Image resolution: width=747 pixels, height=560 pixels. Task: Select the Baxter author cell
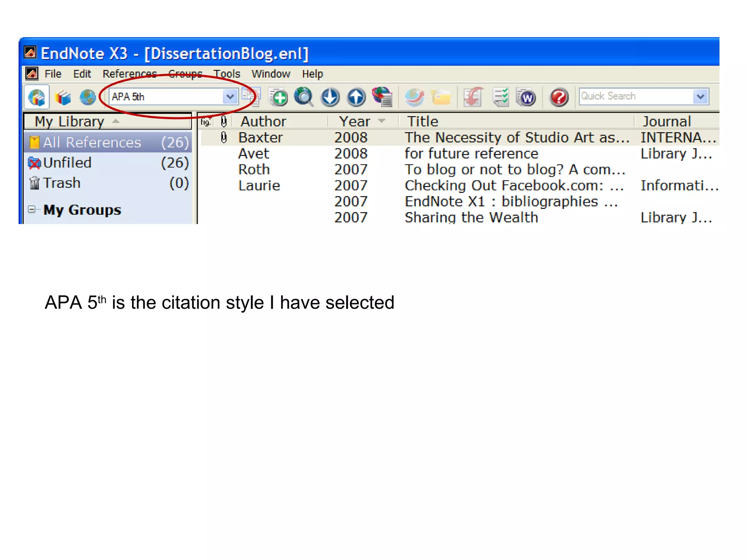[x=260, y=137]
